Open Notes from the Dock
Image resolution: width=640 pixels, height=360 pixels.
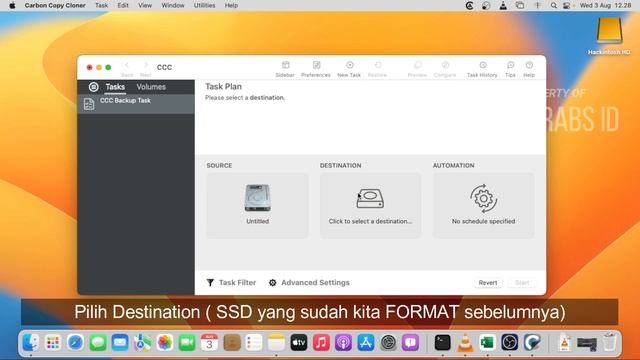(x=276, y=342)
